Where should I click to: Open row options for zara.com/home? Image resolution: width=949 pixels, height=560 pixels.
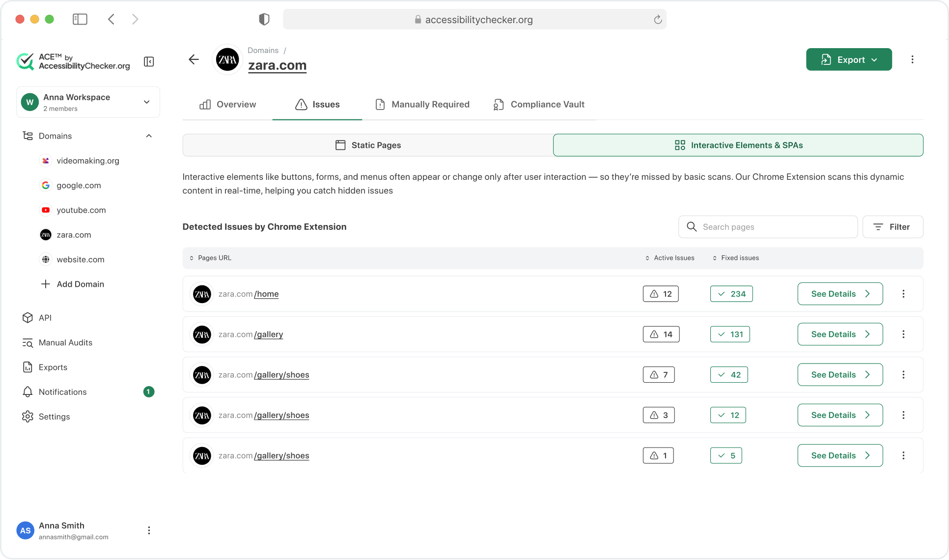(903, 294)
